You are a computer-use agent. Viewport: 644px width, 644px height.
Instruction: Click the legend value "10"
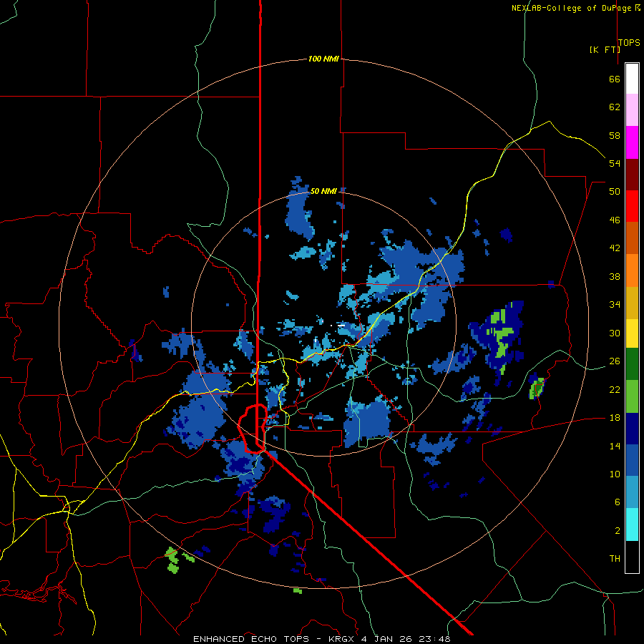615,474
